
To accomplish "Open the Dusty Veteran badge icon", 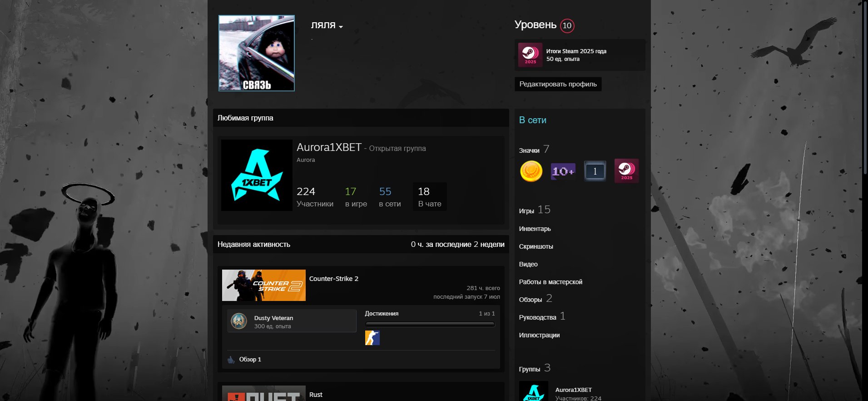I will pos(239,321).
